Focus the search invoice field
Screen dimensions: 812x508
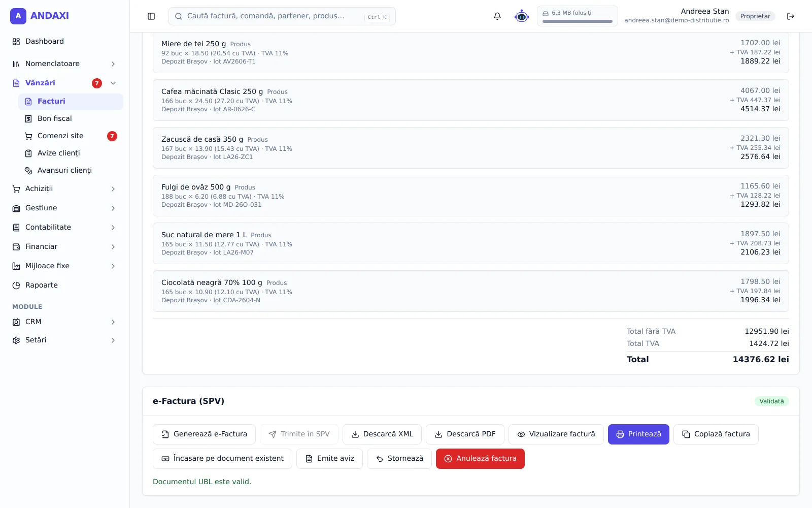click(282, 16)
